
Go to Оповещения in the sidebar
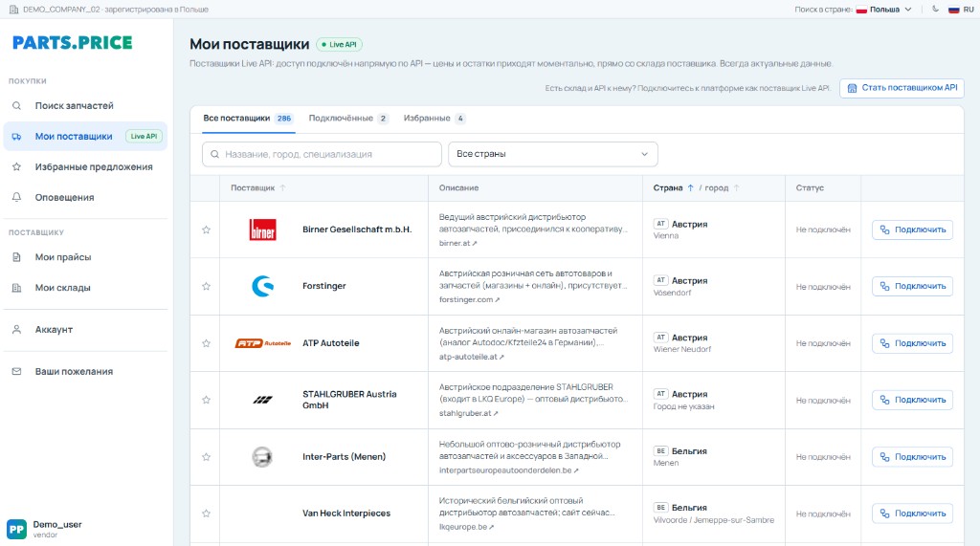(x=85, y=197)
